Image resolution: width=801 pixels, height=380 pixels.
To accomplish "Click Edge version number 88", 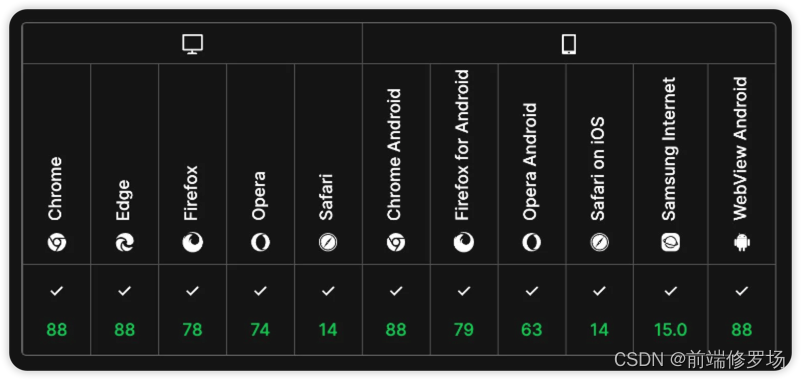I will [x=125, y=330].
